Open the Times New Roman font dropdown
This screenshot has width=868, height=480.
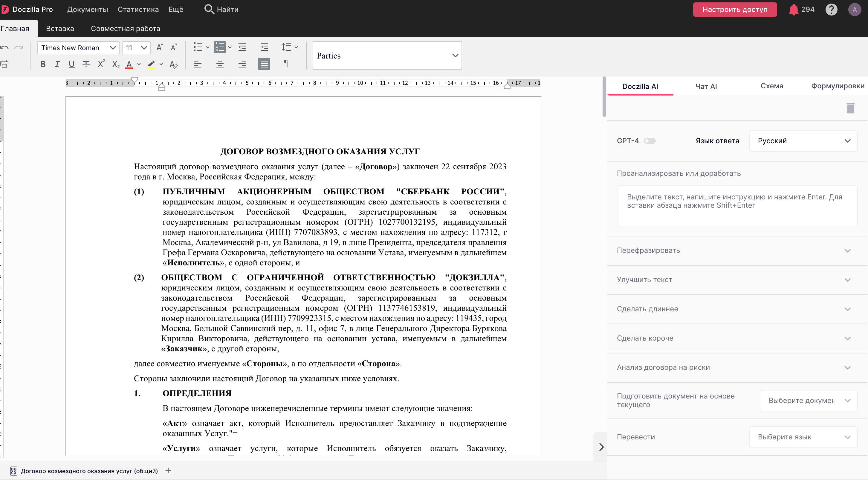(x=78, y=48)
